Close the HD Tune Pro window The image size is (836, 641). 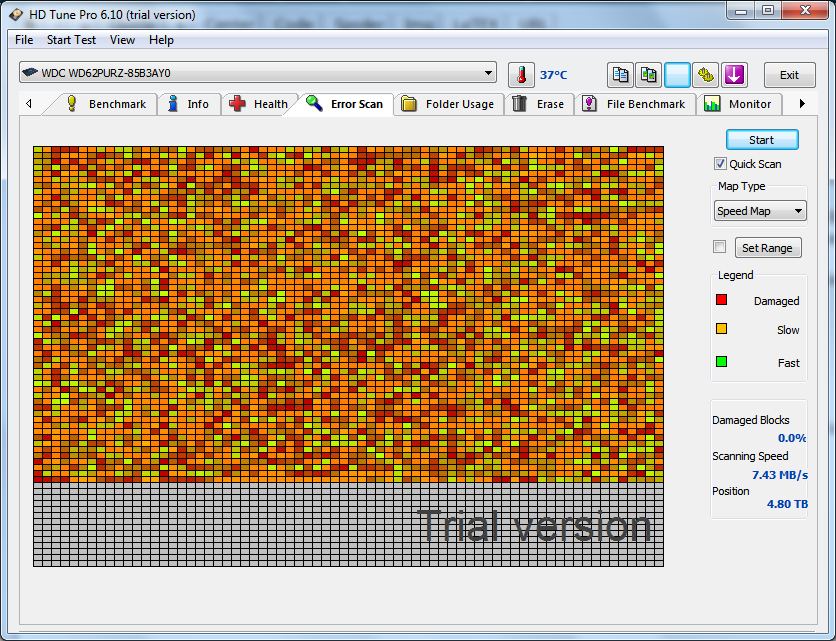click(805, 11)
